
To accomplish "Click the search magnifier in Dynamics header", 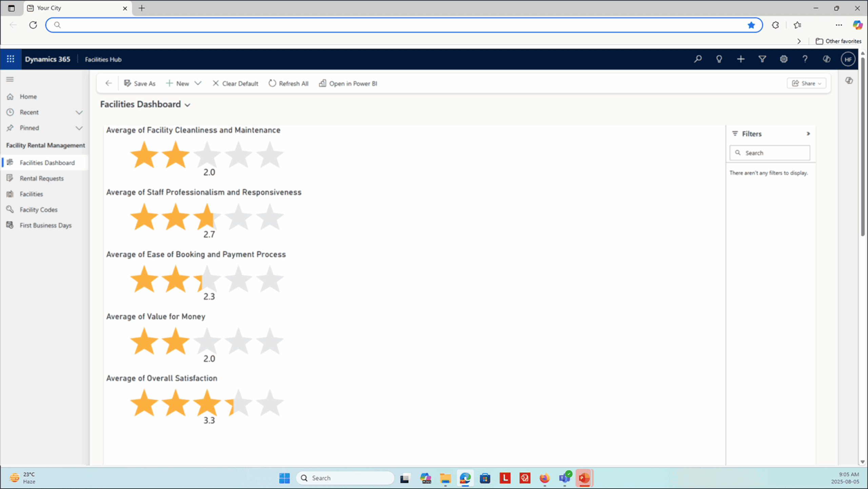I will tap(698, 59).
